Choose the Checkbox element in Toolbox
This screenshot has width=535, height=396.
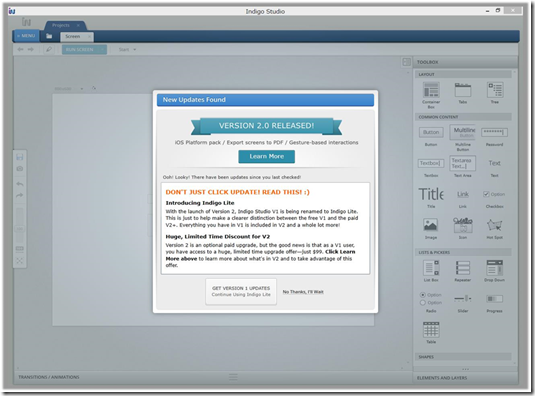(x=494, y=199)
